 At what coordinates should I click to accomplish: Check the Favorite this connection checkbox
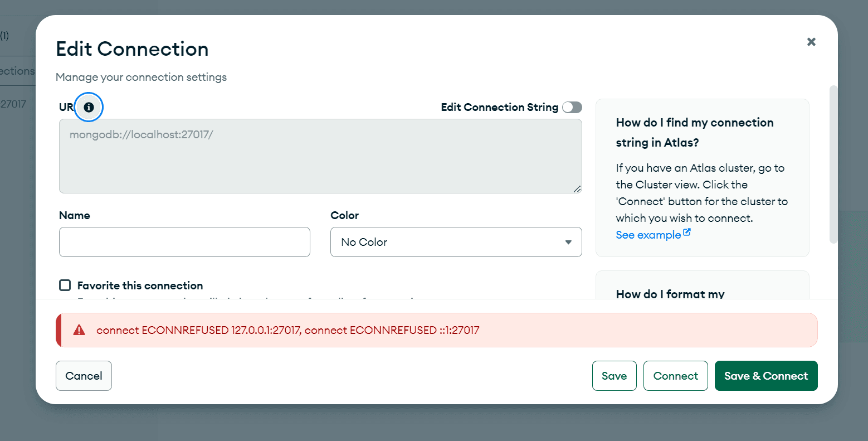[x=65, y=285]
